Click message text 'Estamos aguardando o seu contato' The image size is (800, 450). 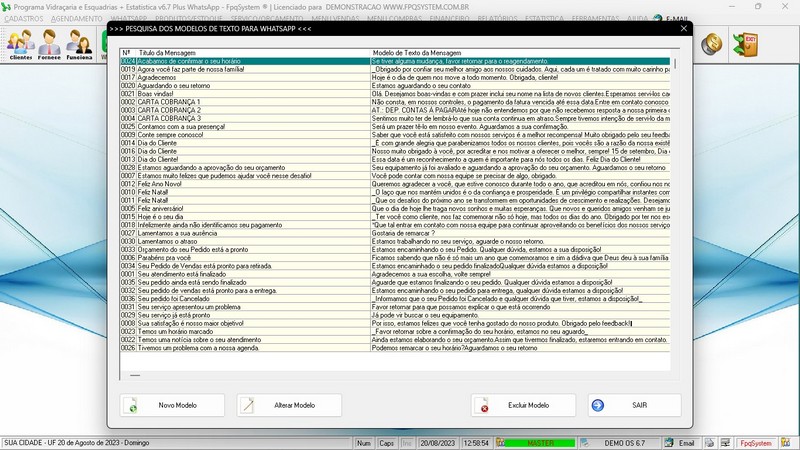pos(421,86)
